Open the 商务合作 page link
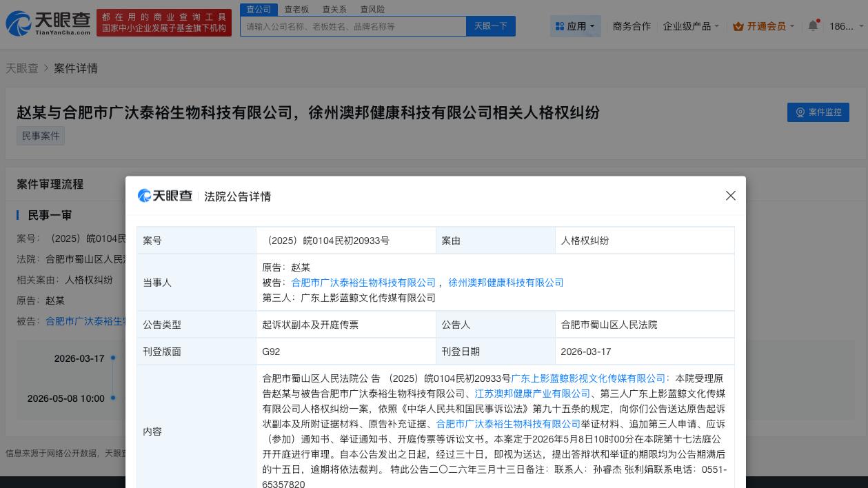868x488 pixels. click(x=632, y=26)
